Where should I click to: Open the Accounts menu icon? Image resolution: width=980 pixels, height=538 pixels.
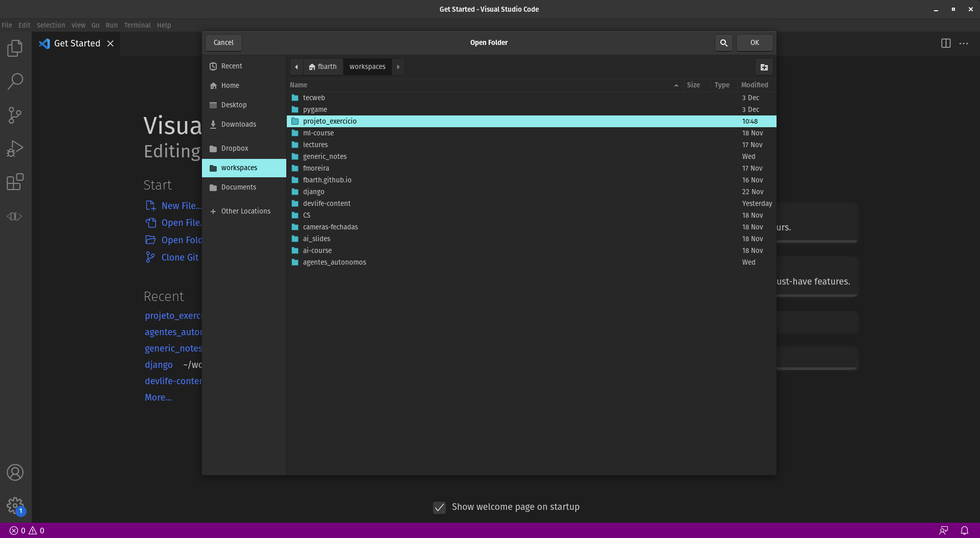coord(15,473)
